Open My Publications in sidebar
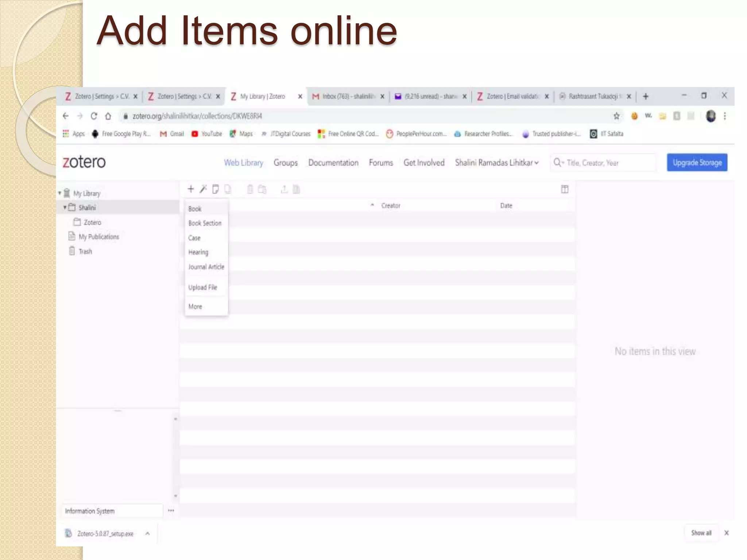Screen dimensions: 747x560 99,237
